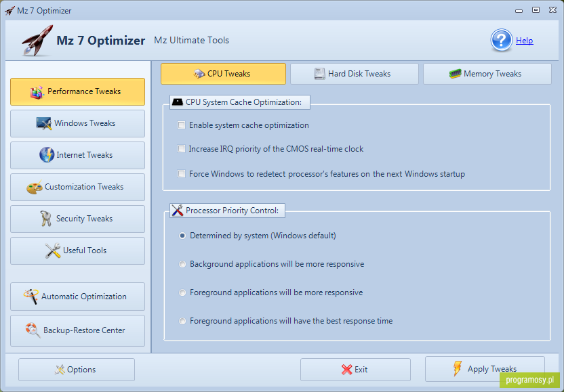Image resolution: width=564 pixels, height=392 pixels.
Task: Click the title bar rocket app icon
Action: click(x=9, y=10)
